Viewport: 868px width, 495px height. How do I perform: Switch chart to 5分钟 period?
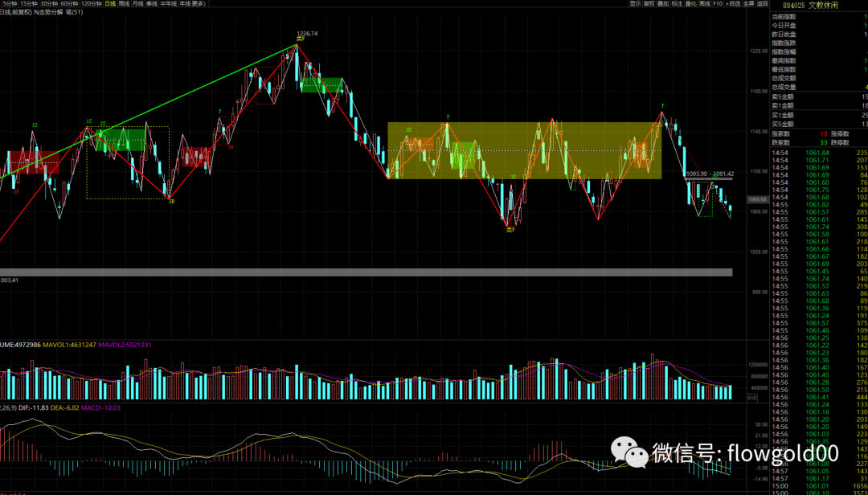tap(10, 3)
